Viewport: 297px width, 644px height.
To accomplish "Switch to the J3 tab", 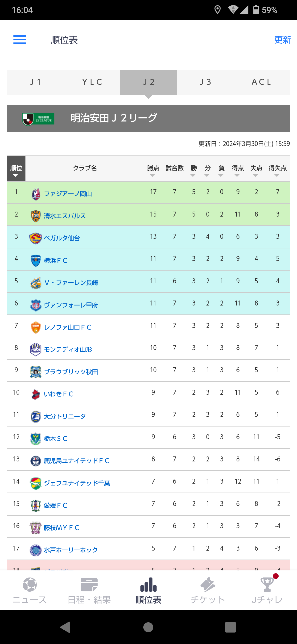I will click(x=205, y=82).
